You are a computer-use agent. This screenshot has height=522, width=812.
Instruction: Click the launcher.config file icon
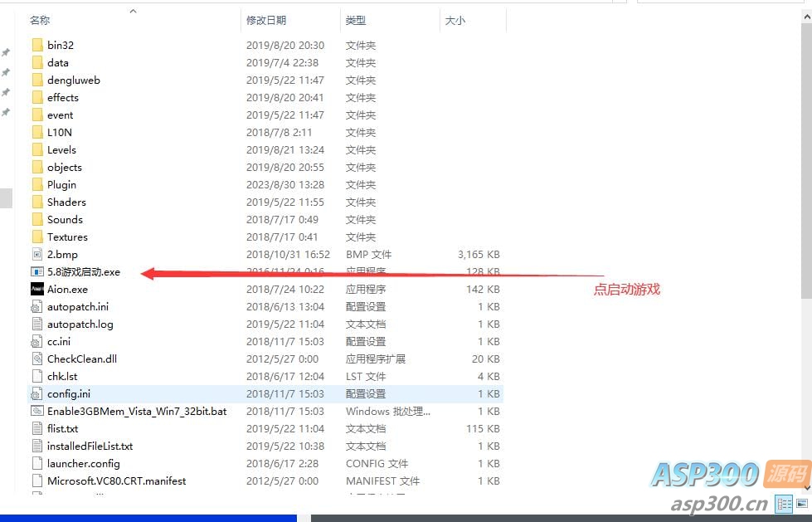[37, 463]
